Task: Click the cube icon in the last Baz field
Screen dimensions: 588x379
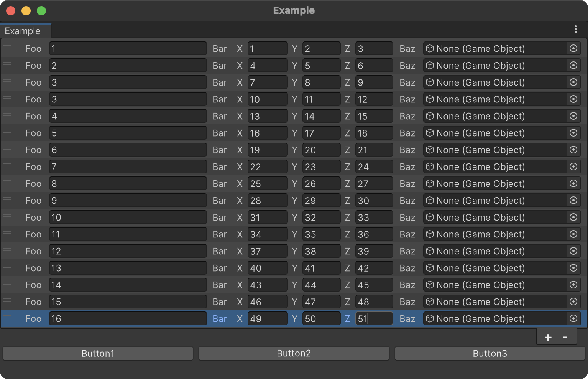Action: pos(430,318)
